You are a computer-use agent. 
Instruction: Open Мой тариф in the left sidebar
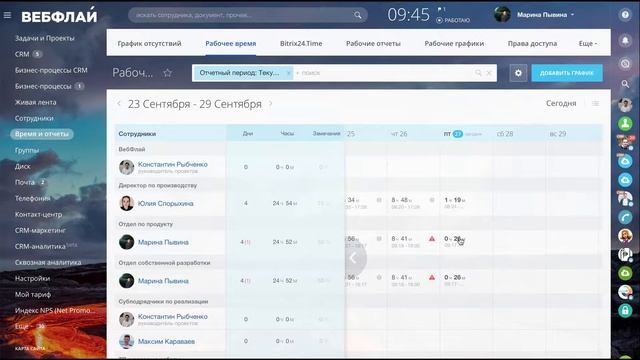(x=33, y=294)
